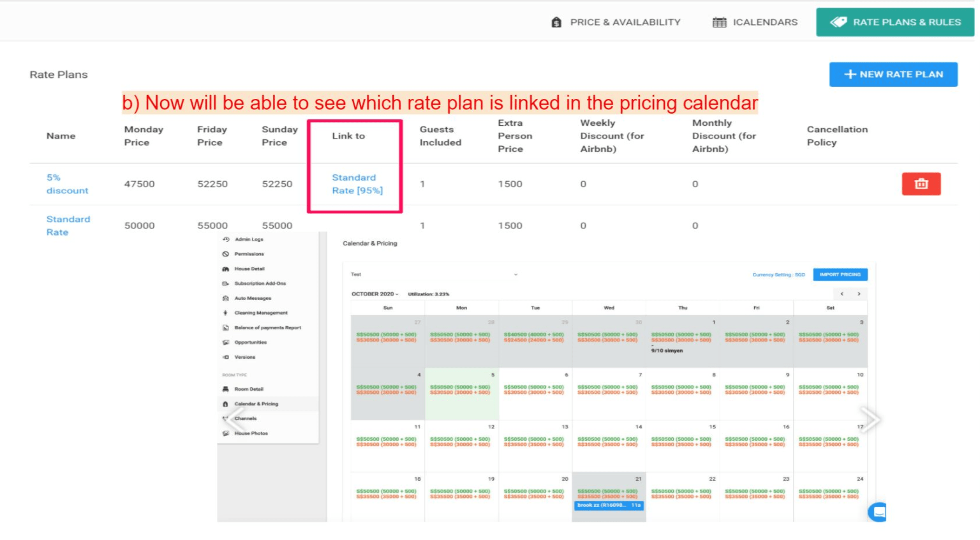Open the Test room selector dropdown
The width and height of the screenshot is (980, 540).
click(x=516, y=274)
